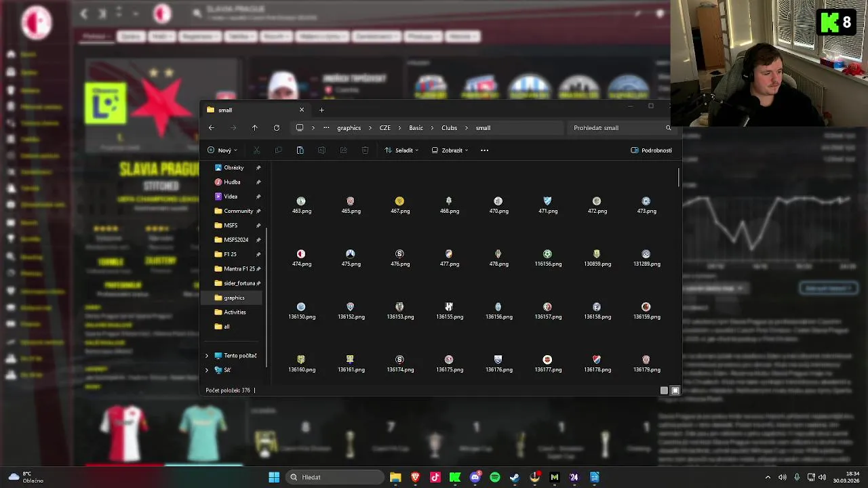
Task: Launch Brave browser from taskbar
Action: 415,477
